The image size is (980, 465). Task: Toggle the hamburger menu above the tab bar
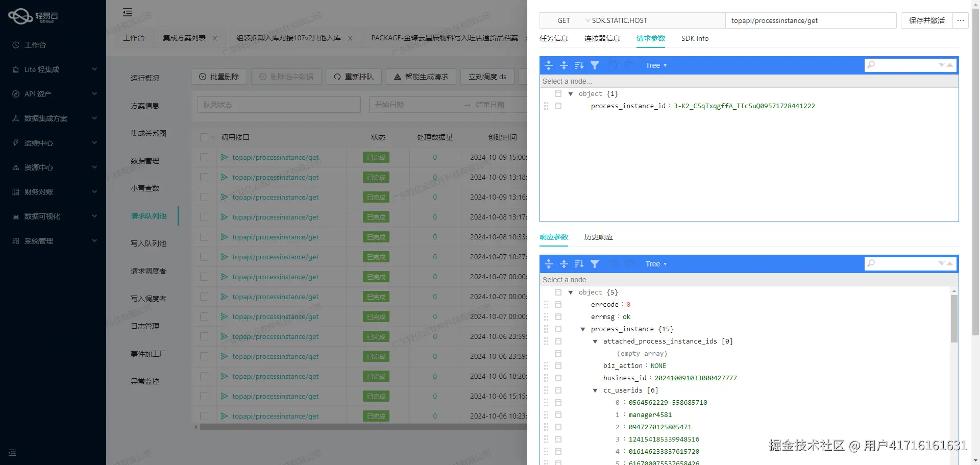(128, 12)
